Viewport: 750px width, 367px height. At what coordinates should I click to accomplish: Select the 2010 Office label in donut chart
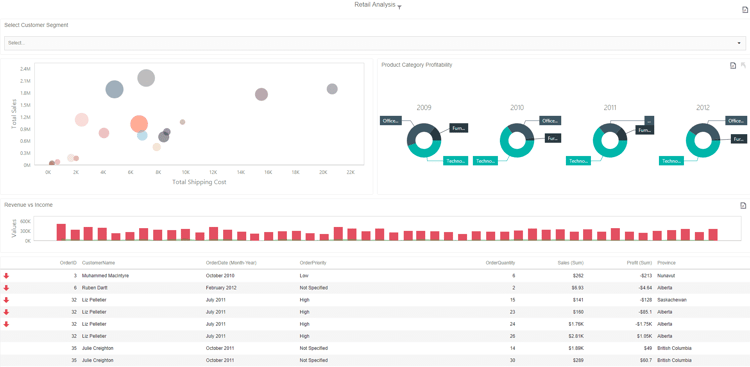point(550,121)
